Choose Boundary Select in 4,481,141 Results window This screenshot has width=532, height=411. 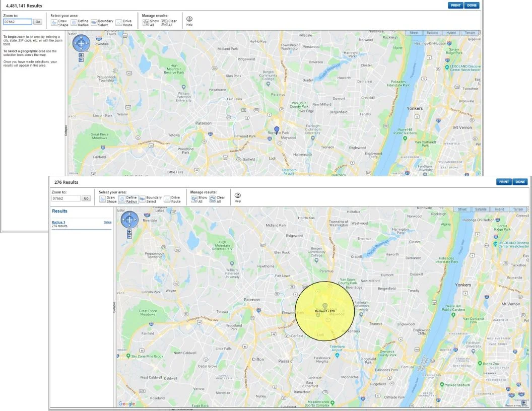coord(102,23)
